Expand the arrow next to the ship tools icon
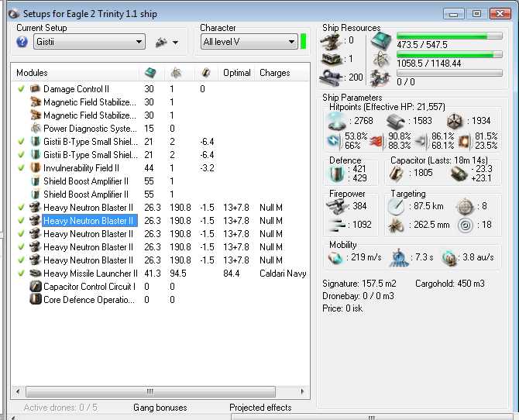 [175, 43]
